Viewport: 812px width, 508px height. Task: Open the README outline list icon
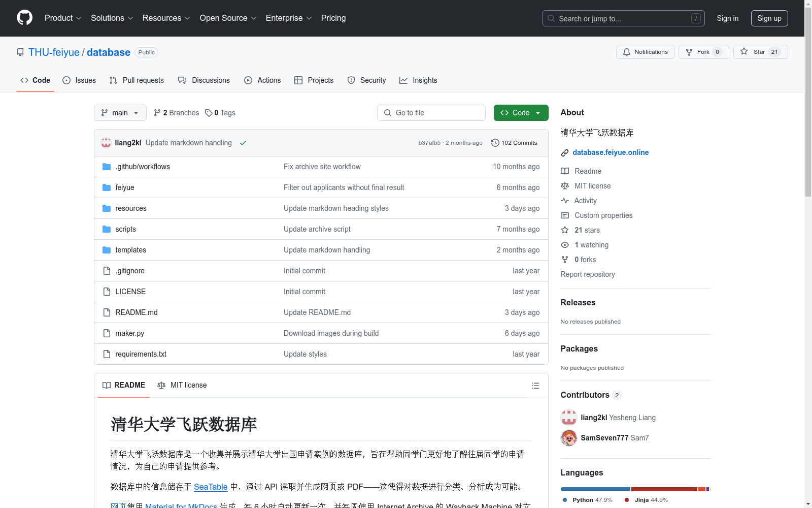point(535,386)
